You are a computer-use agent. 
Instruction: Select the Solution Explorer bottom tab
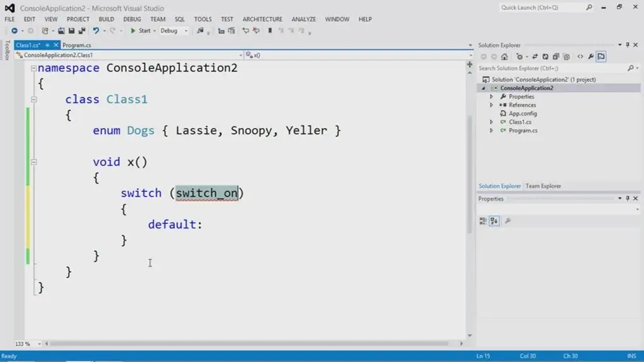coord(499,186)
